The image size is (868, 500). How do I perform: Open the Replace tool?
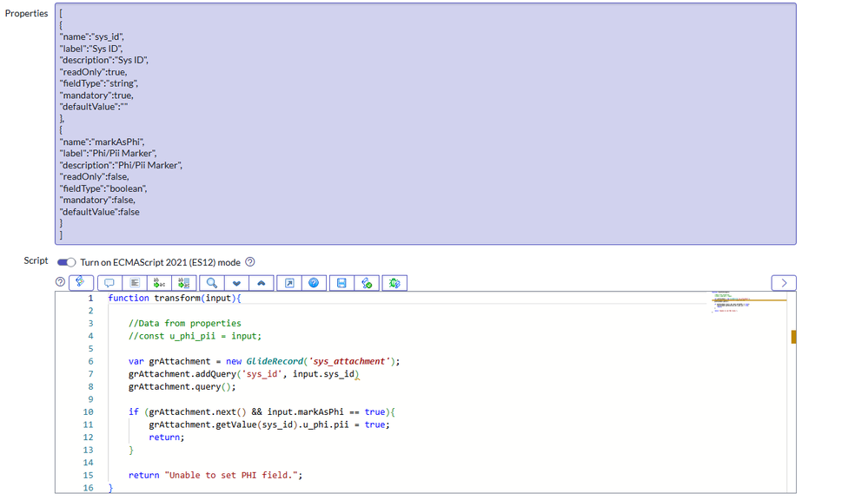click(x=159, y=283)
